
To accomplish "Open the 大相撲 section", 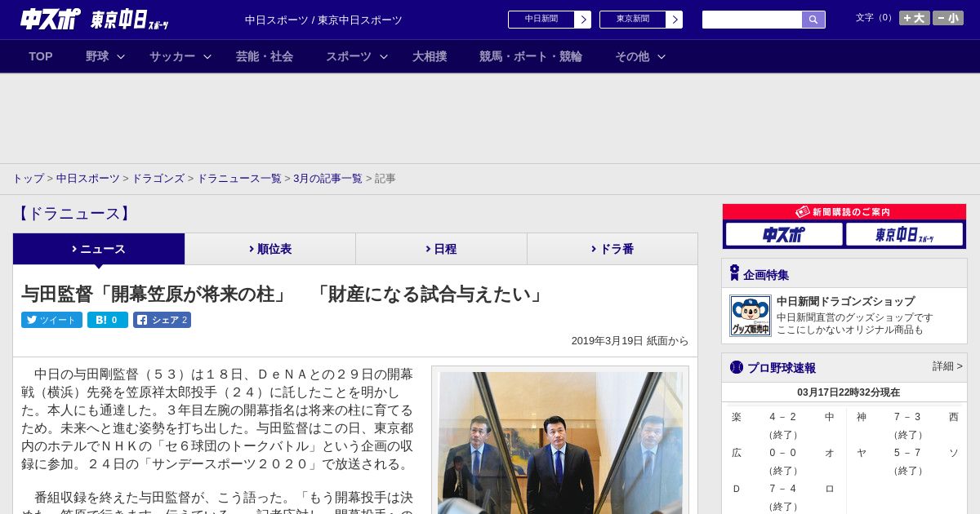I will (x=430, y=56).
